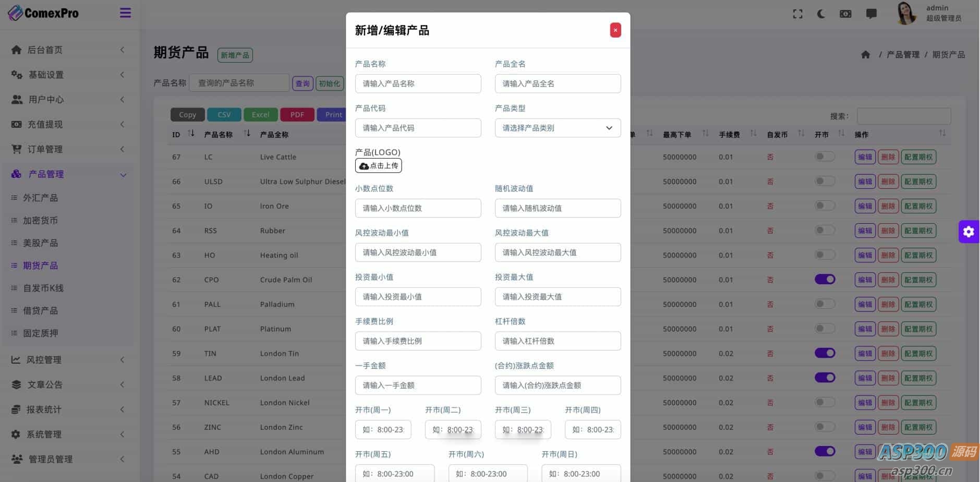Open the 产品类型 dropdown
980x482 pixels.
558,128
